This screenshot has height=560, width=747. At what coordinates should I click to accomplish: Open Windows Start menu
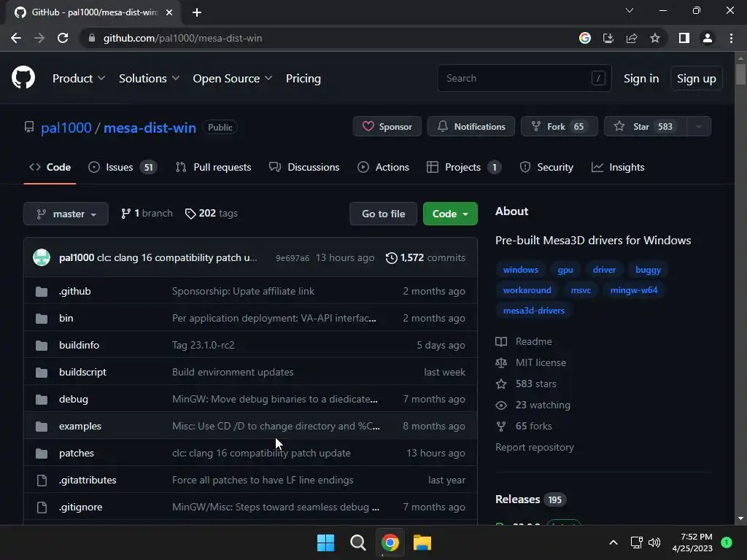326,542
